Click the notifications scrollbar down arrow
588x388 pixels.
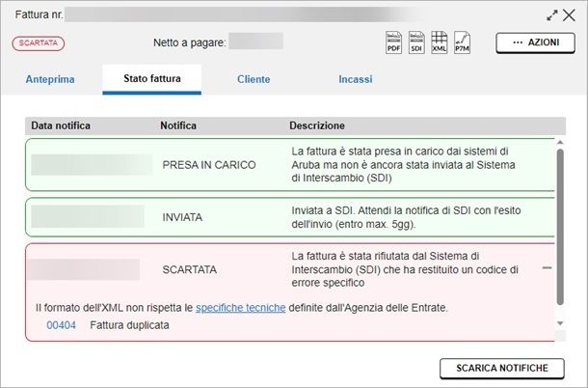click(560, 323)
